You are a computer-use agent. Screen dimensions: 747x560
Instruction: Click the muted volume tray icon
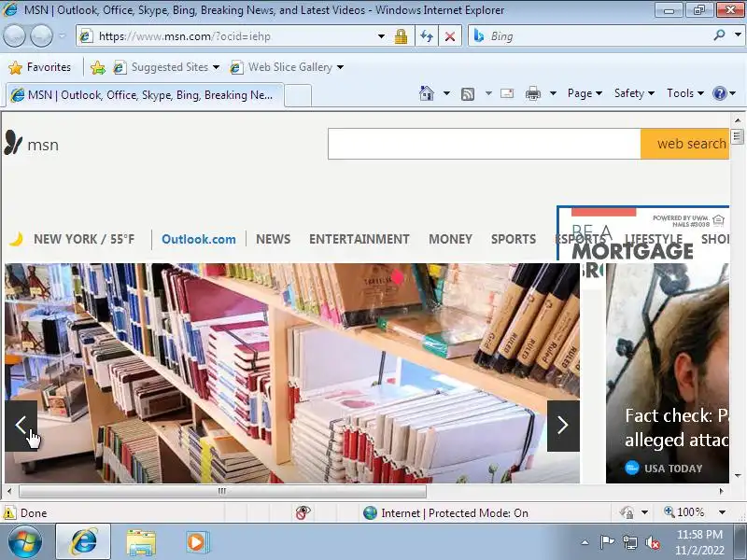coord(652,542)
